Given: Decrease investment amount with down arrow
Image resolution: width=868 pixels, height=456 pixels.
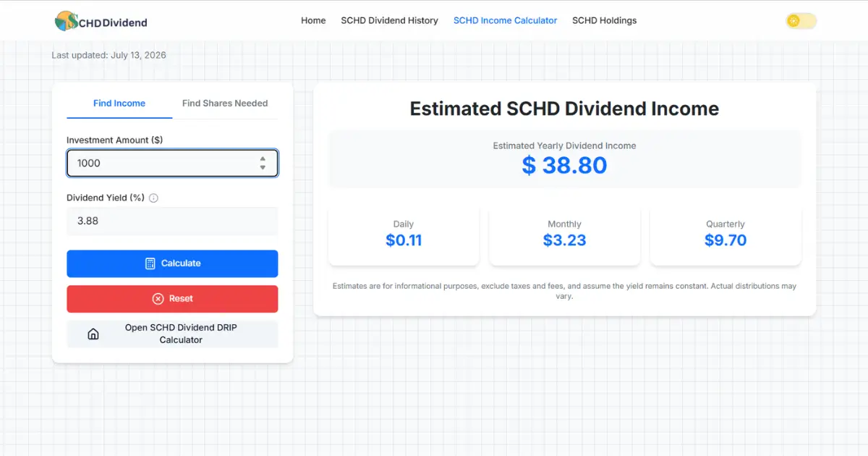Looking at the screenshot, I should (x=263, y=168).
